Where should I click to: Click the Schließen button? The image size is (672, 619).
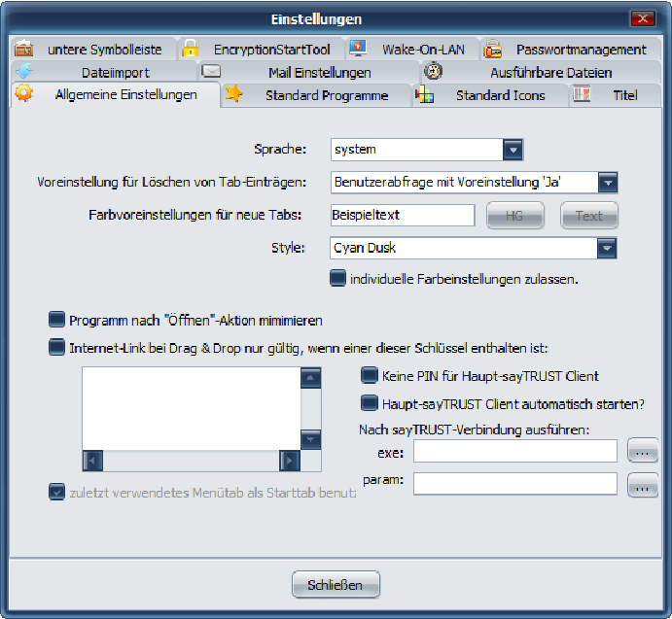click(336, 585)
